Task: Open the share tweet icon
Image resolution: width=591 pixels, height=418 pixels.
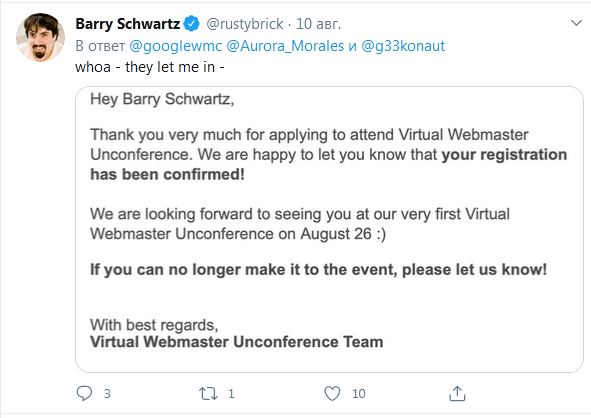Action: pos(457,393)
